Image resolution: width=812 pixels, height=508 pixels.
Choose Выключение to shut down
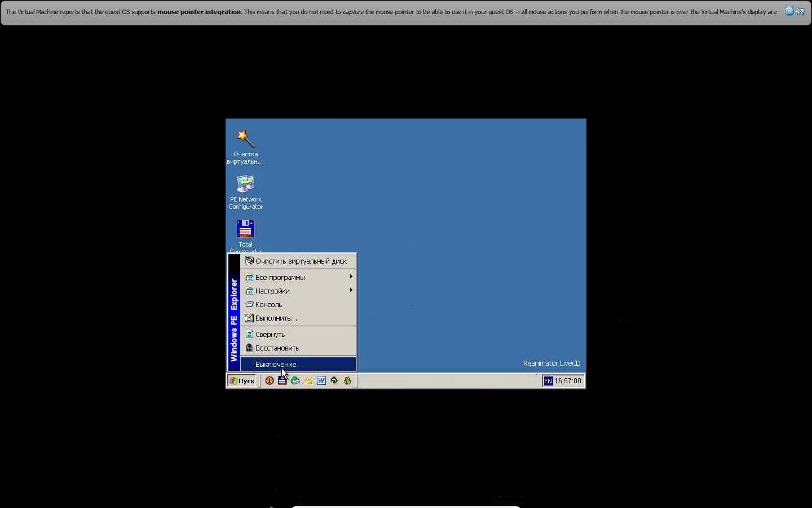tap(298, 364)
